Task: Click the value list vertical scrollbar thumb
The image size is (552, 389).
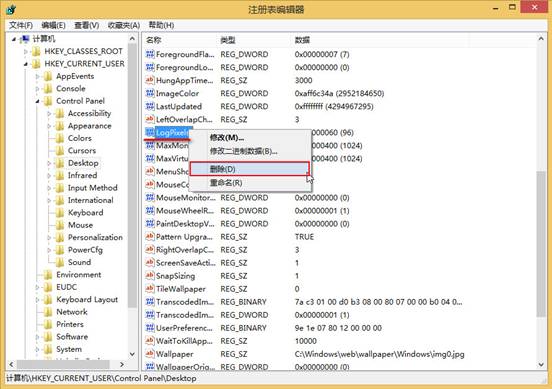Action: pos(541,244)
